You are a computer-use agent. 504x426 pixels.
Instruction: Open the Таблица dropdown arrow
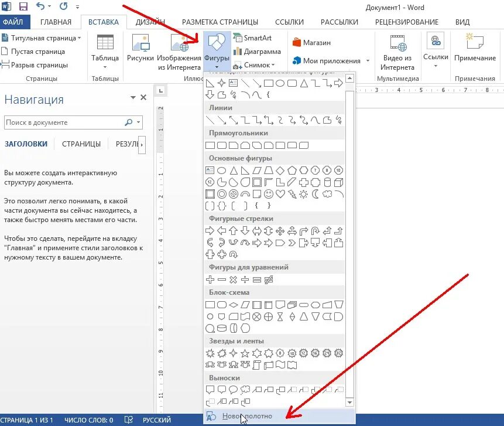[x=105, y=67]
